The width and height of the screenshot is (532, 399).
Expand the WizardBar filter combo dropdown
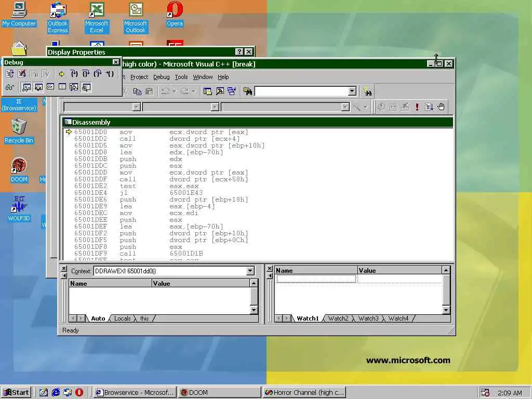[x=215, y=107]
